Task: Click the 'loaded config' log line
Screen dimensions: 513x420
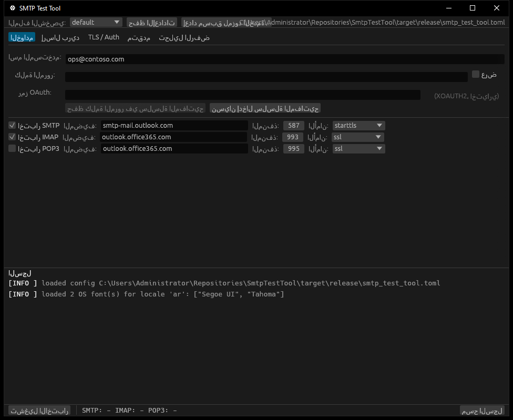Action: click(x=224, y=283)
